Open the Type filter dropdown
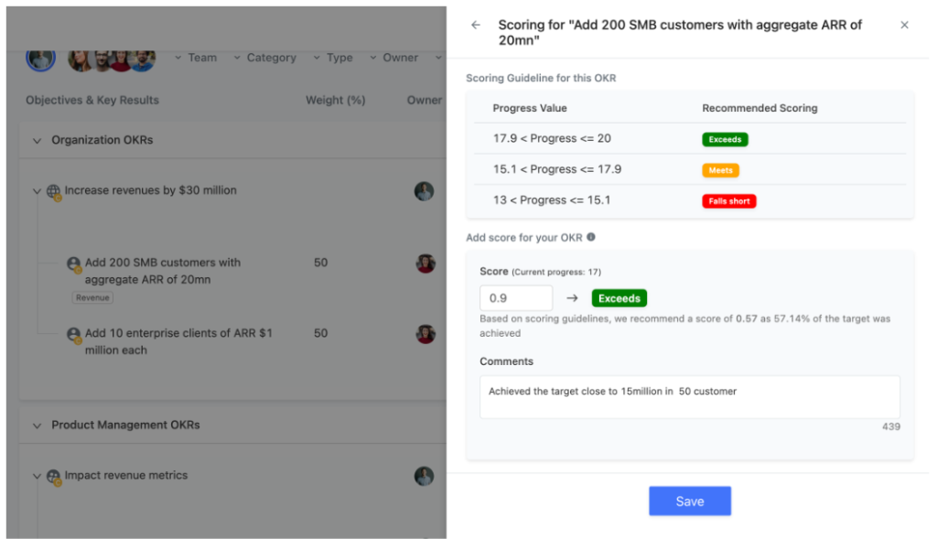 (x=333, y=58)
